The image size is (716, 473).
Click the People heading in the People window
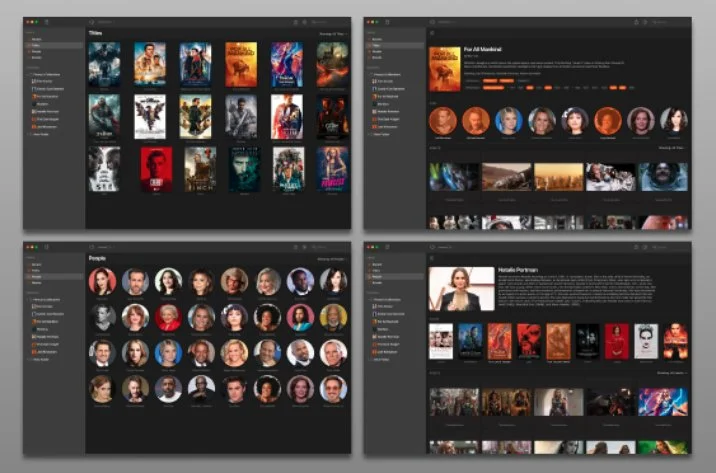(x=97, y=258)
